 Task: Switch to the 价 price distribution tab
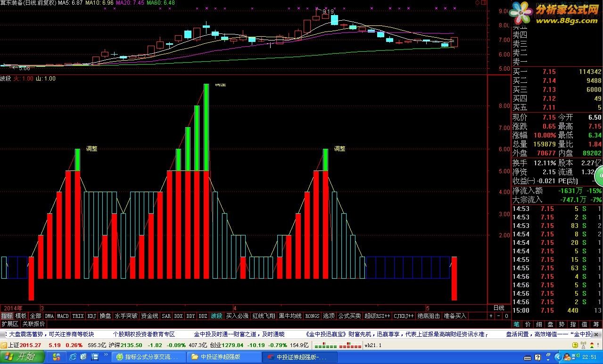pyautogui.click(x=528, y=324)
